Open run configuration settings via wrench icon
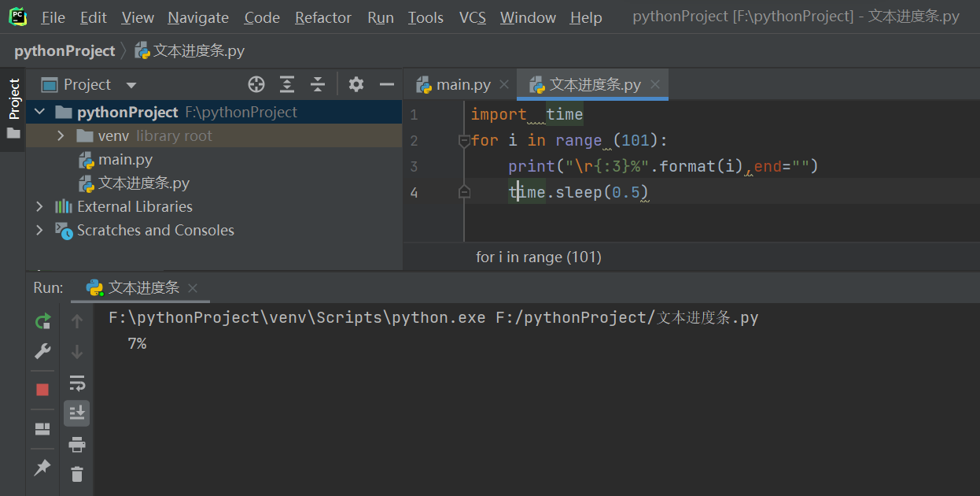The height and width of the screenshot is (496, 980). tap(42, 350)
